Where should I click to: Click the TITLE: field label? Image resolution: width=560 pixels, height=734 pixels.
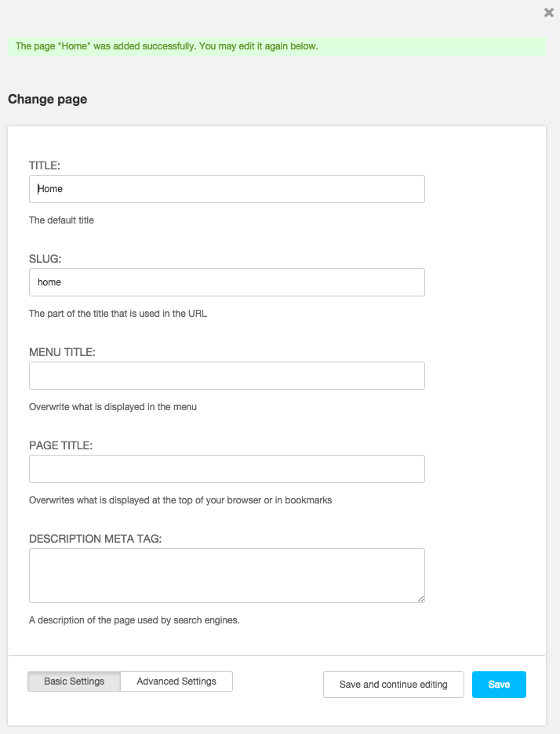tap(45, 165)
